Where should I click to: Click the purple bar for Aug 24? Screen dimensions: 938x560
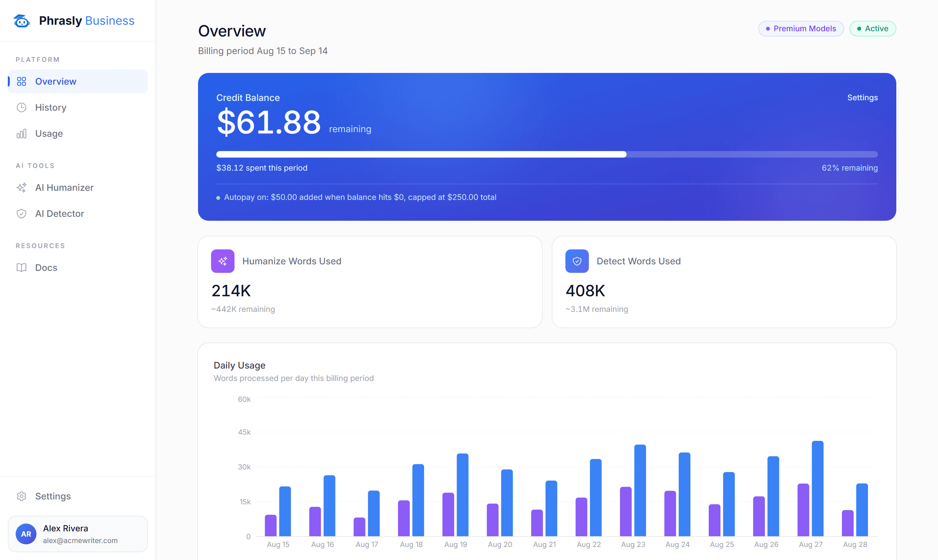click(x=670, y=513)
